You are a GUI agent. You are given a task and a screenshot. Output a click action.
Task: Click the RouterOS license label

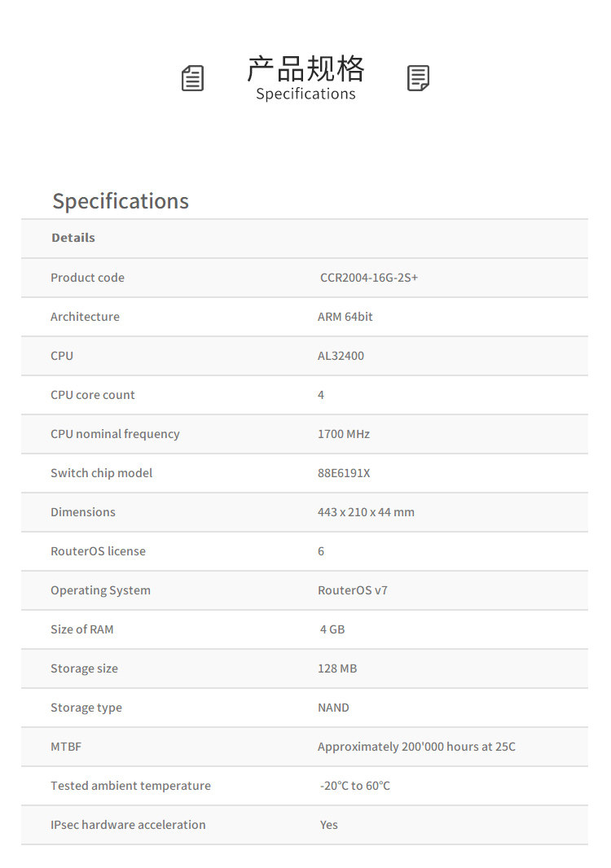pyautogui.click(x=98, y=551)
